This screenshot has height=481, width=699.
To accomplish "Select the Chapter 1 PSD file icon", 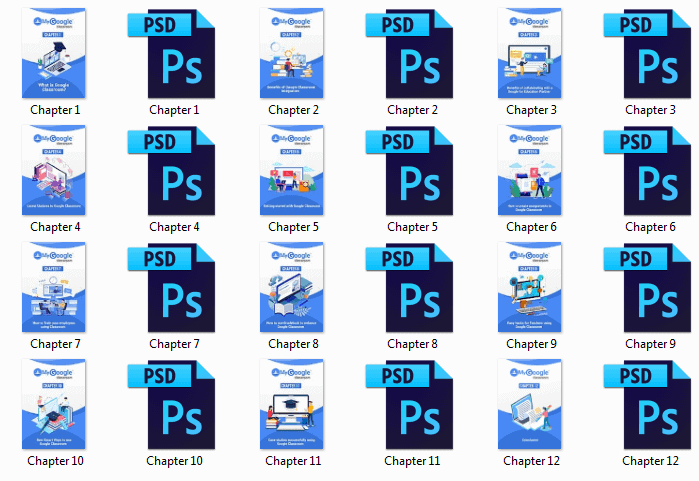I will pyautogui.click(x=172, y=53).
